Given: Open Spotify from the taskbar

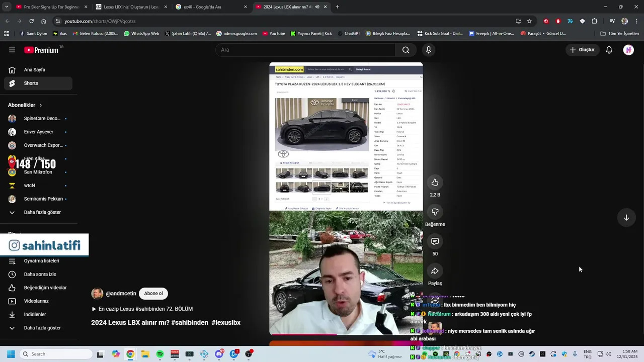Looking at the screenshot, I should click(x=160, y=354).
